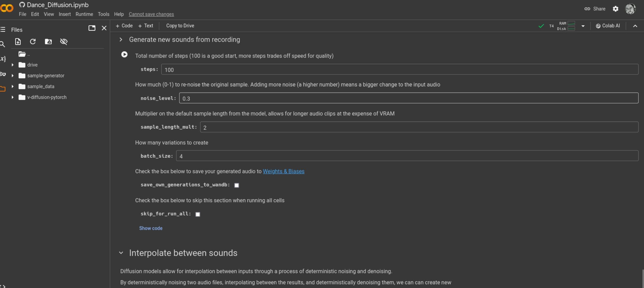Screen dimensions: 644x288
Task: Collapse Generate new sounds from recording section
Action: [x=121, y=39]
